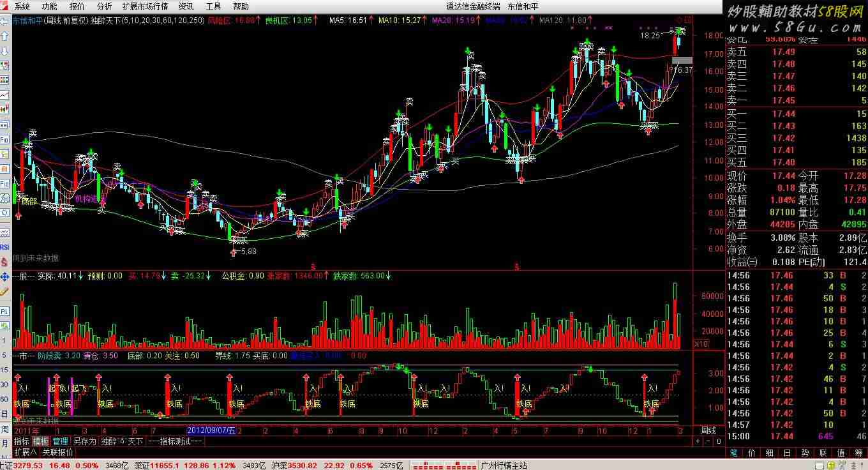Click 卖五 price 17.49 row

pyautogui.click(x=797, y=52)
